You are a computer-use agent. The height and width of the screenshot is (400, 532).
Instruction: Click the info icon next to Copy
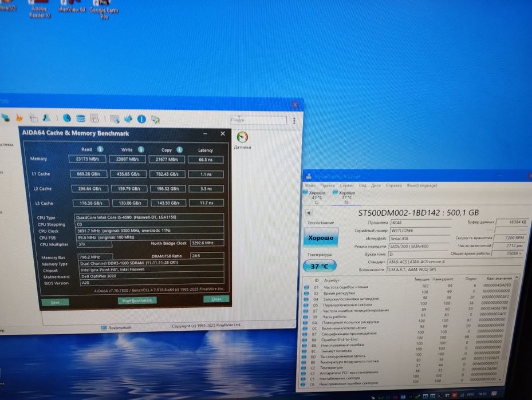pyautogui.click(x=179, y=149)
